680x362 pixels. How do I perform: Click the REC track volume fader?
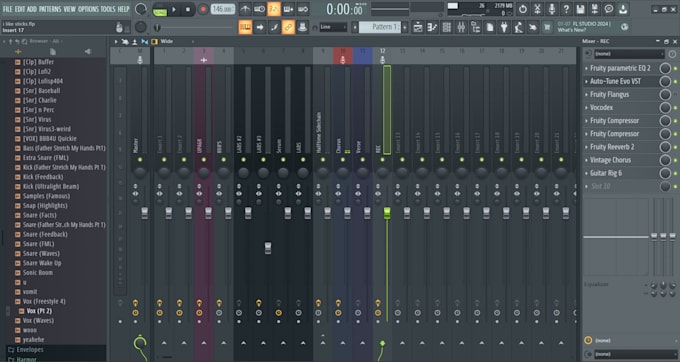coord(387,212)
